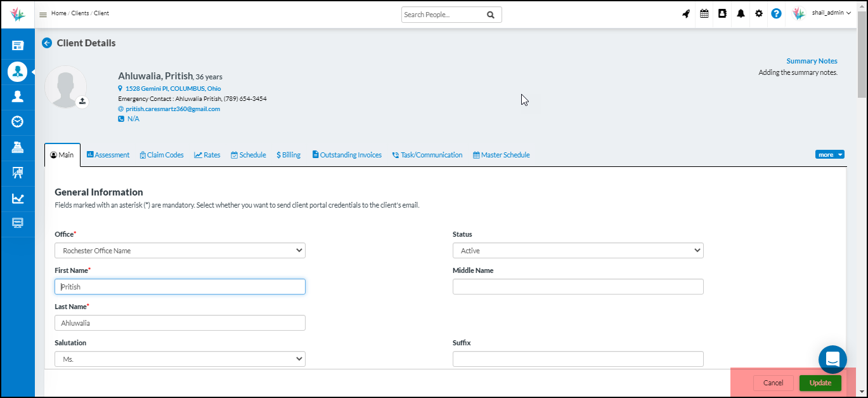The height and width of the screenshot is (398, 868).
Task: Expand the Office dropdown
Action: (x=180, y=251)
